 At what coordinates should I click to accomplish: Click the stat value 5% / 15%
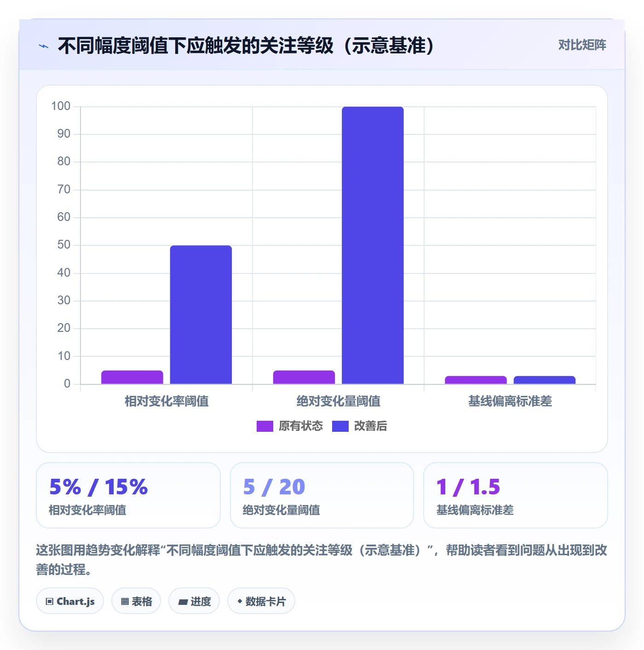tap(98, 487)
